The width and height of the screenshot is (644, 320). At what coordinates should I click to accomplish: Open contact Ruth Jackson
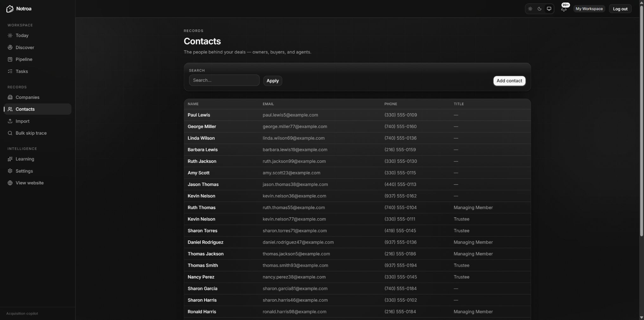pos(202,161)
